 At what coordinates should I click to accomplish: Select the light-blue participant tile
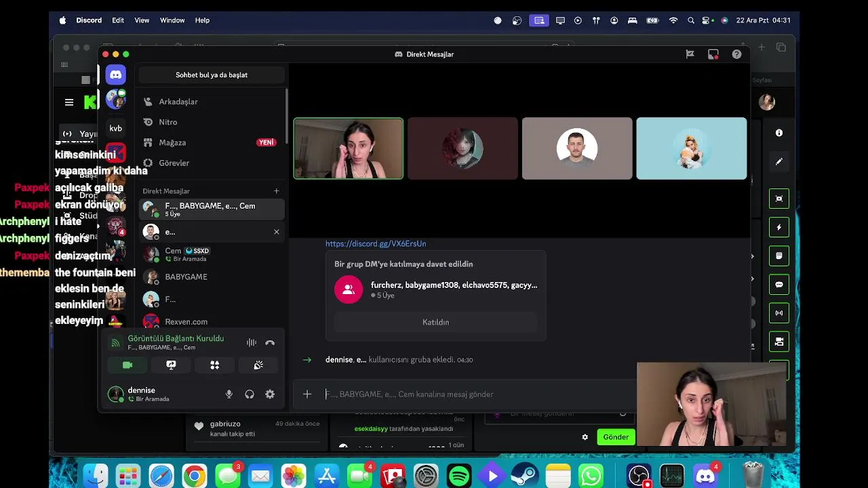(691, 148)
